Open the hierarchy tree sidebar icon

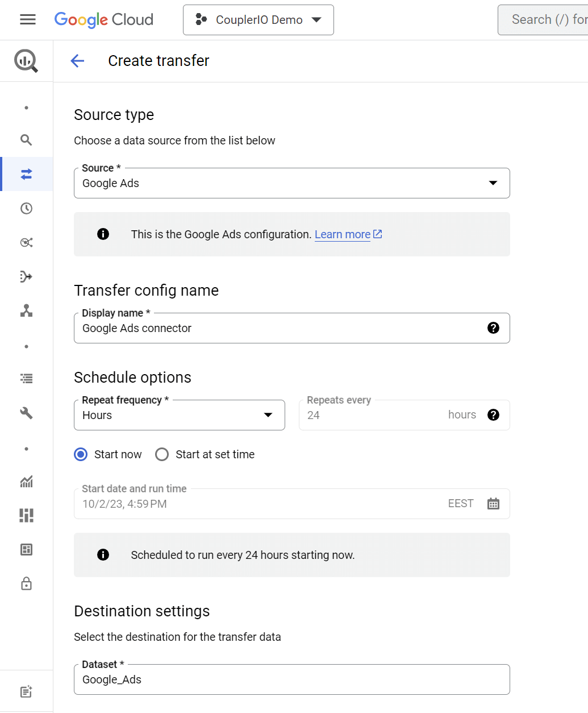(x=26, y=310)
